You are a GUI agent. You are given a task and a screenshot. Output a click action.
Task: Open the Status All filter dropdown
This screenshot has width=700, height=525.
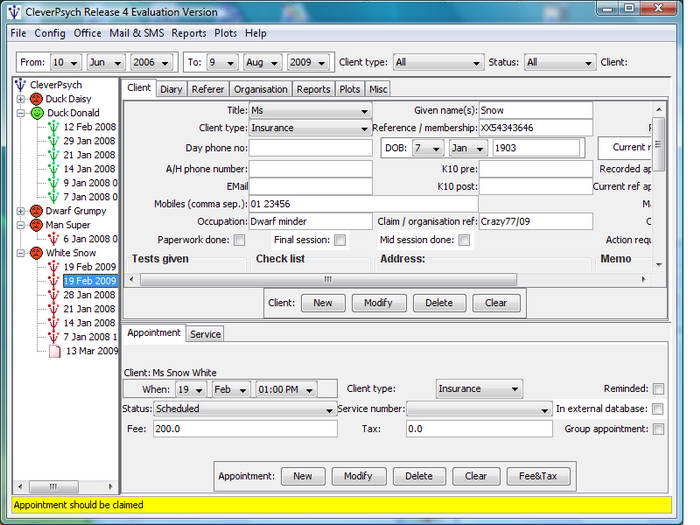click(x=560, y=62)
